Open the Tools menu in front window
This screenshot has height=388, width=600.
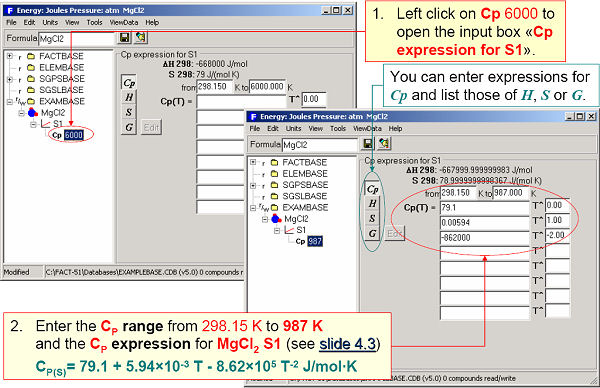click(x=338, y=129)
